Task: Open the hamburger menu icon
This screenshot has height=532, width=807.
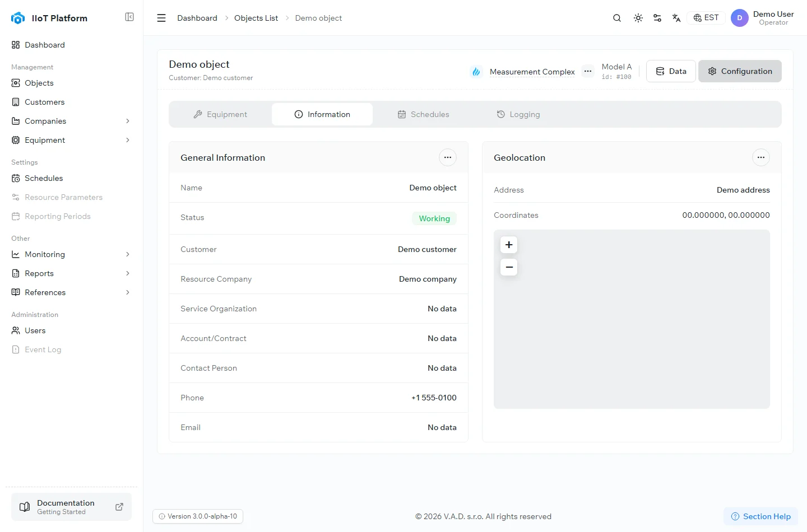Action: point(161,18)
